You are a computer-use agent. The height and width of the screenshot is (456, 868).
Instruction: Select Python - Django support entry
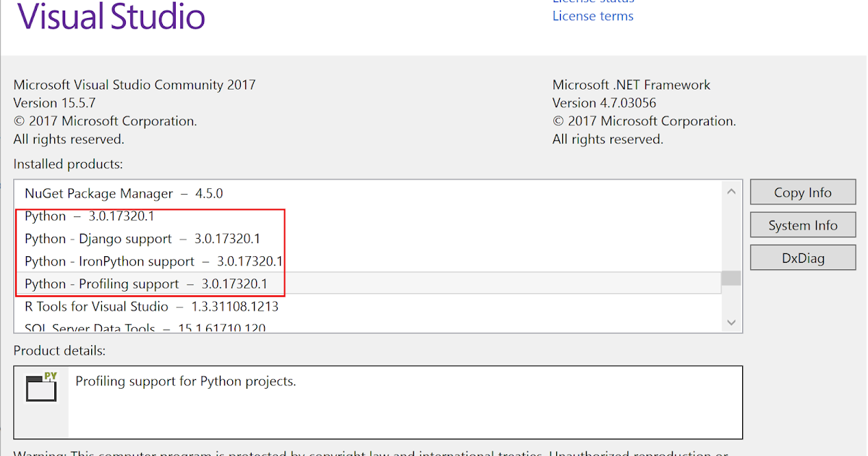click(367, 238)
